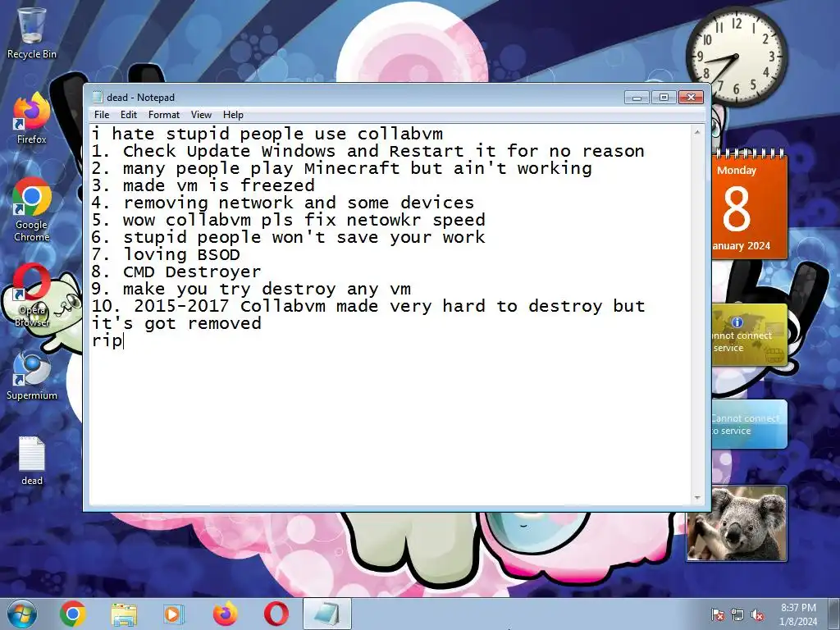Image resolution: width=840 pixels, height=630 pixels.
Task: Click the text '7. loving BSOD'
Action: (166, 254)
